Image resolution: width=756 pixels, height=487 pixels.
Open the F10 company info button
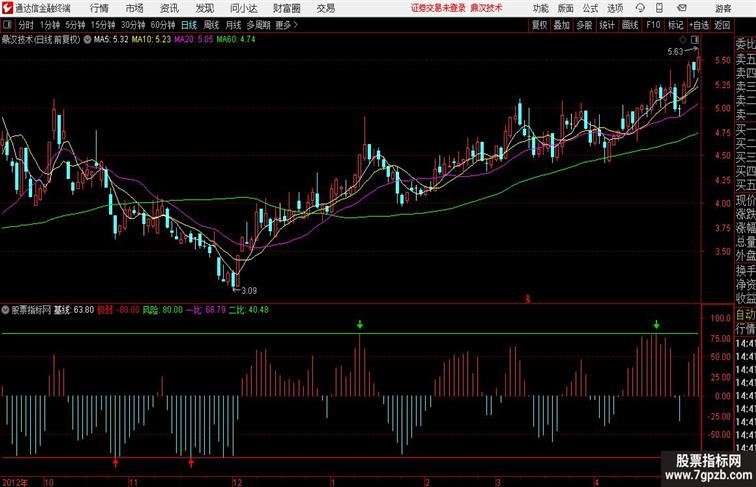(x=653, y=25)
